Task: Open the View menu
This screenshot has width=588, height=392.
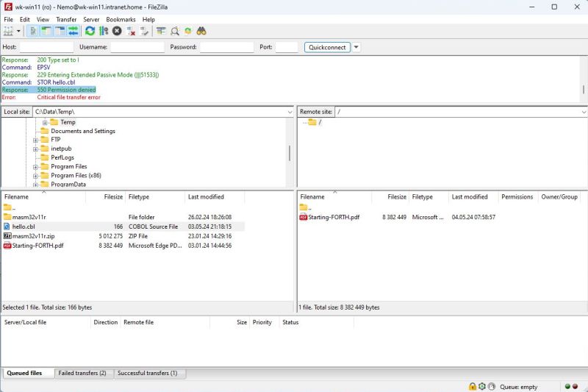Action: pyautogui.click(x=43, y=20)
